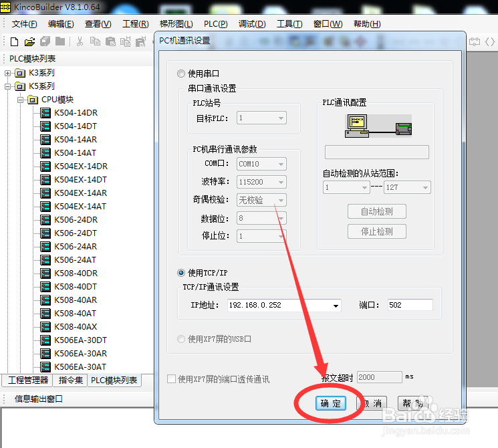Open the 窗口(W) menu
Viewport: 498px width, 448px height.
[x=328, y=24]
